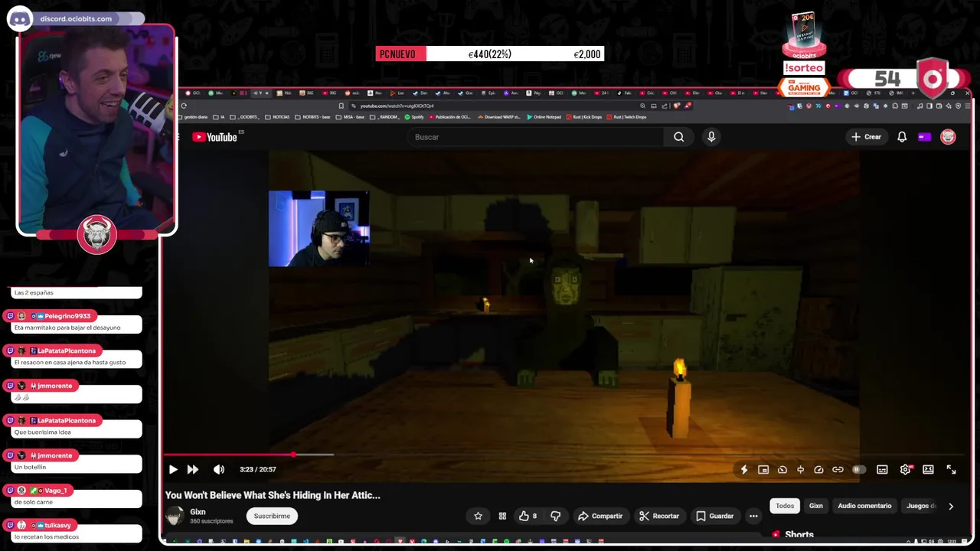Click the video title text
The height and width of the screenshot is (551, 980).
point(273,495)
